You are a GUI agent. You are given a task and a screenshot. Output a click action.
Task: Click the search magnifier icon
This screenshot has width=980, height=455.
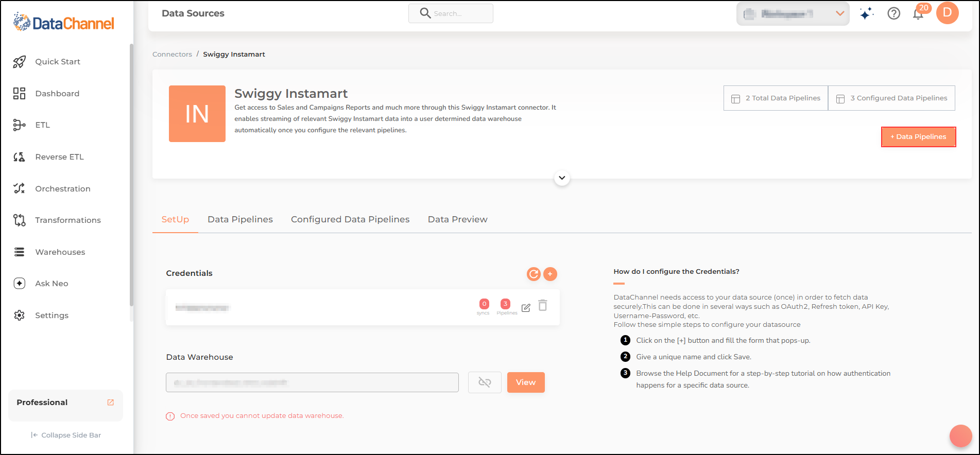(x=425, y=13)
